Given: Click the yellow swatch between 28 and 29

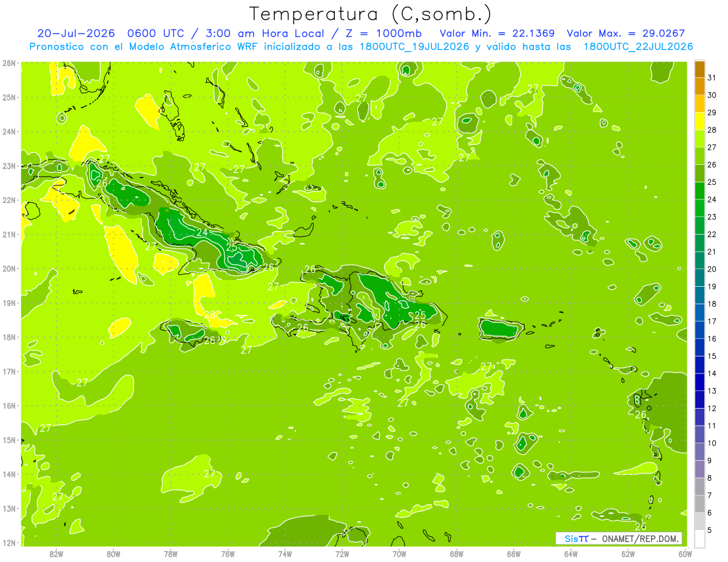Looking at the screenshot, I should pos(699,121).
